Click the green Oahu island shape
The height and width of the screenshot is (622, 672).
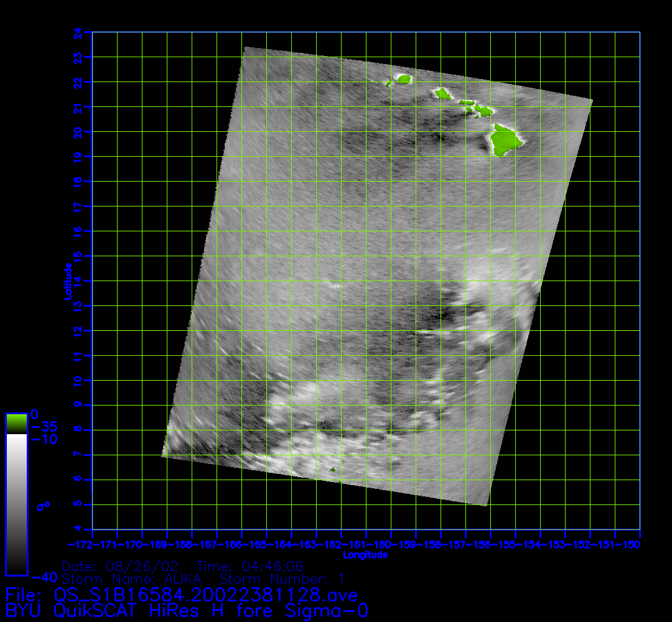pos(443,93)
